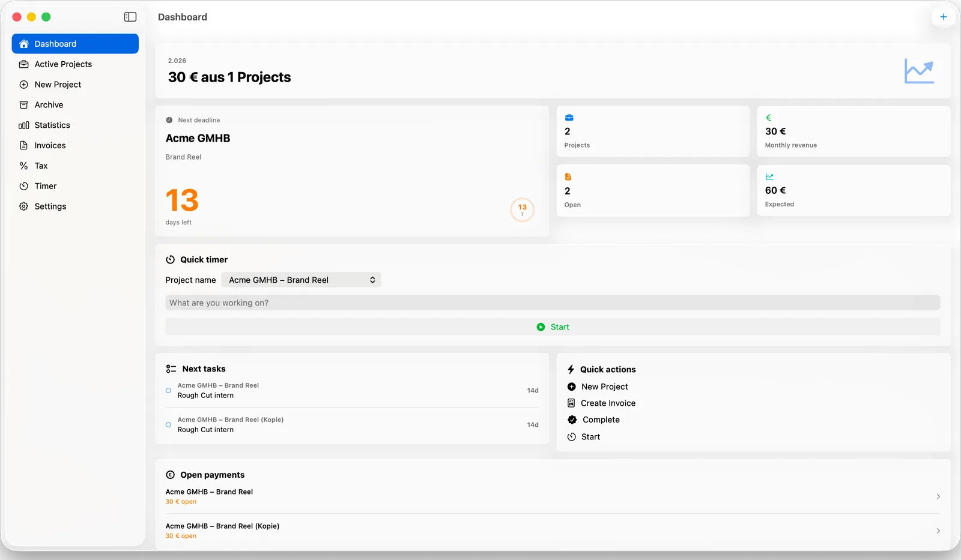Image resolution: width=961 pixels, height=560 pixels.
Task: Click '14d' on the first Rough Cut task
Action: [x=533, y=391]
